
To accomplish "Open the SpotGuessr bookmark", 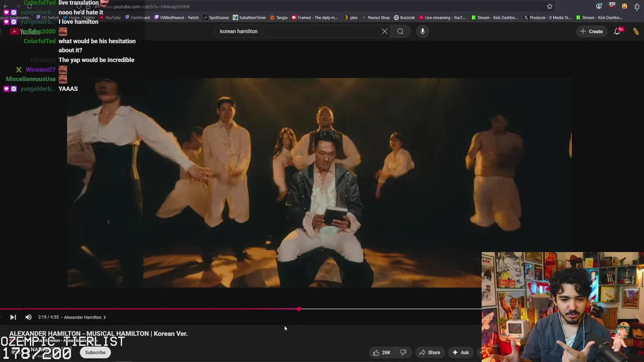I will [216, 18].
